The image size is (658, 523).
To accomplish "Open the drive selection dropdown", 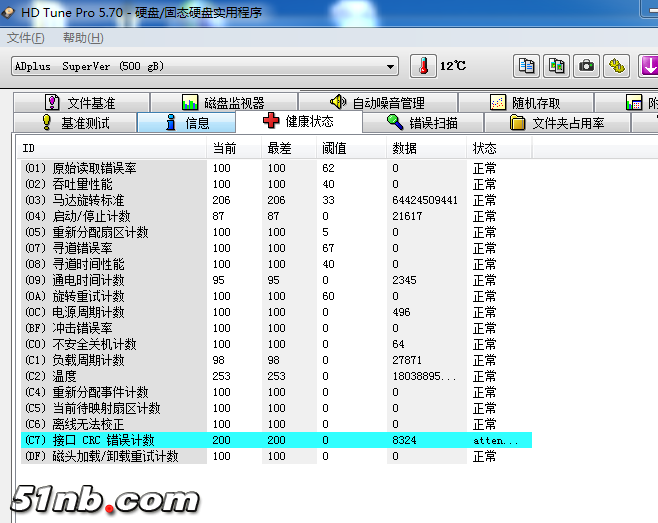I will (391, 66).
